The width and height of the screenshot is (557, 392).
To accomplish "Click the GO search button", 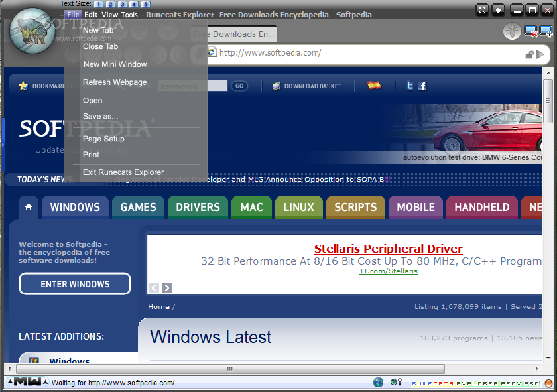I will pos(239,86).
